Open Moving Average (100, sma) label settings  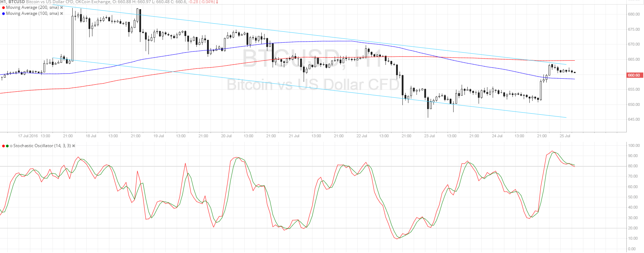[x=32, y=13]
